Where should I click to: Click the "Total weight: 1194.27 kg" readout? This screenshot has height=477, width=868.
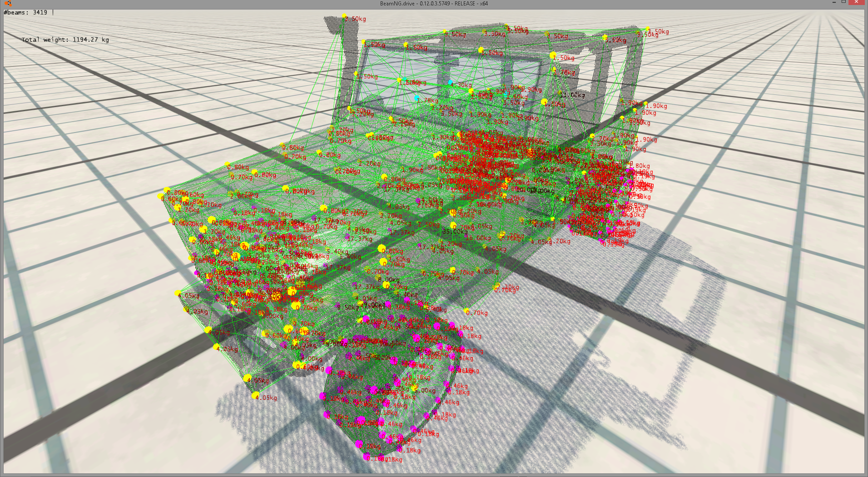click(x=65, y=40)
